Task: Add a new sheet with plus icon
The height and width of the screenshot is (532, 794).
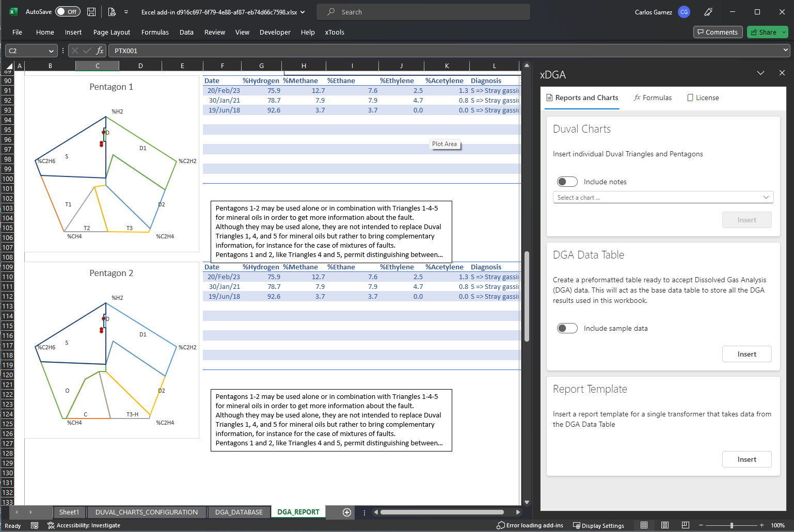Action: click(x=347, y=512)
